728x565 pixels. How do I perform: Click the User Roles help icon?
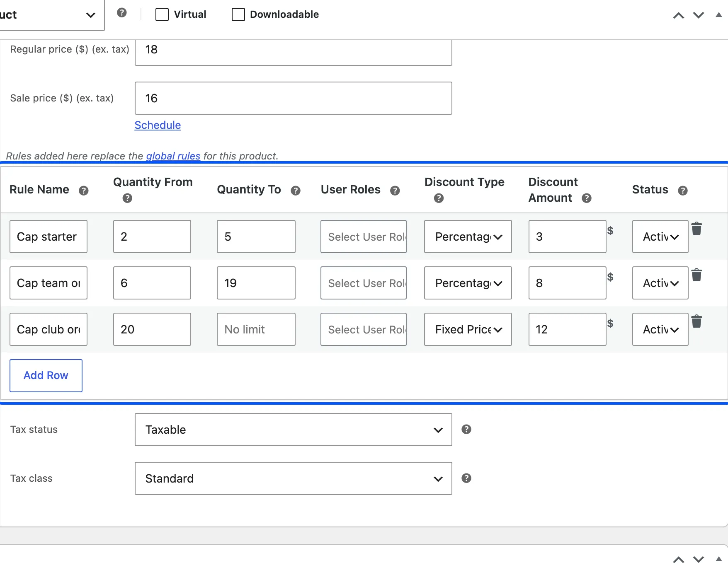tap(395, 191)
